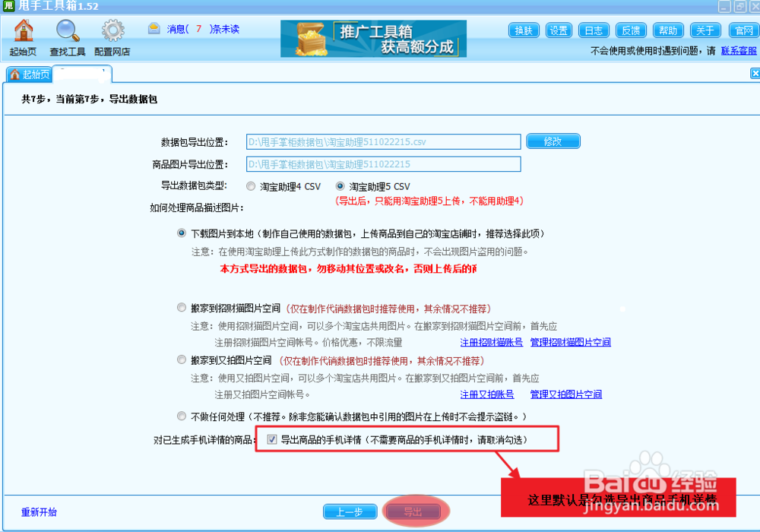The width and height of the screenshot is (760, 532).
Task: Click the 换肤 skin-change button
Action: [523, 30]
